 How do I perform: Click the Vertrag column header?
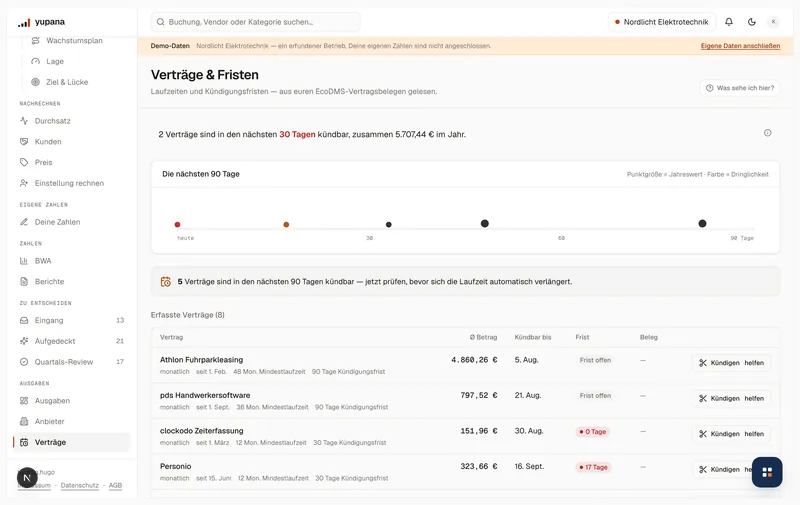171,337
